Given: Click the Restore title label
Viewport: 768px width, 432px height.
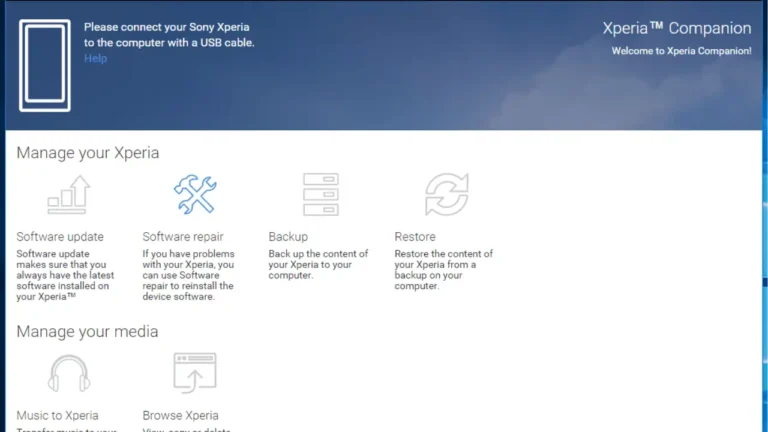Looking at the screenshot, I should (415, 237).
